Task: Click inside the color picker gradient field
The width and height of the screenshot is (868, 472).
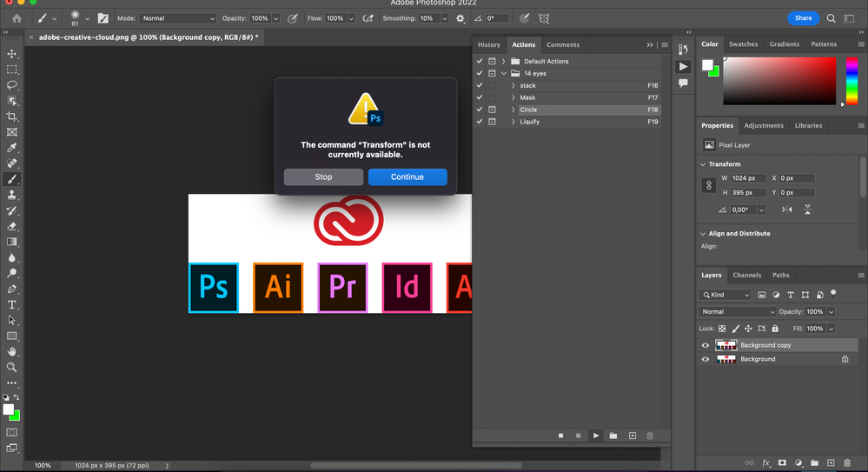Action: [x=778, y=81]
